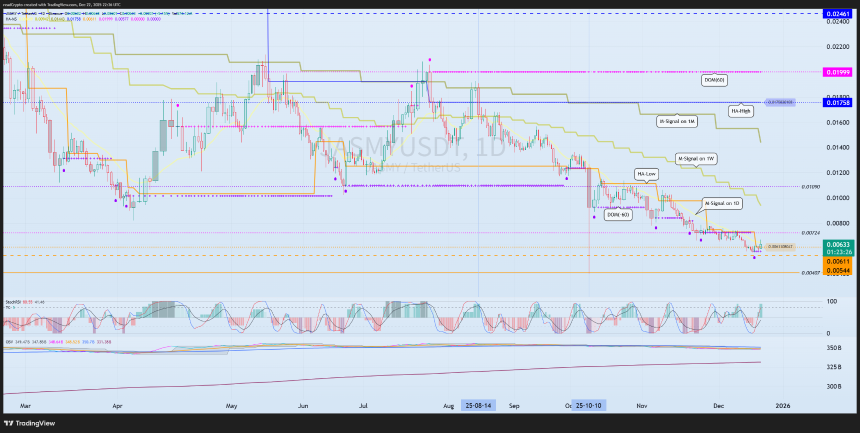Click the Jul label on time axis

pyautogui.click(x=363, y=406)
